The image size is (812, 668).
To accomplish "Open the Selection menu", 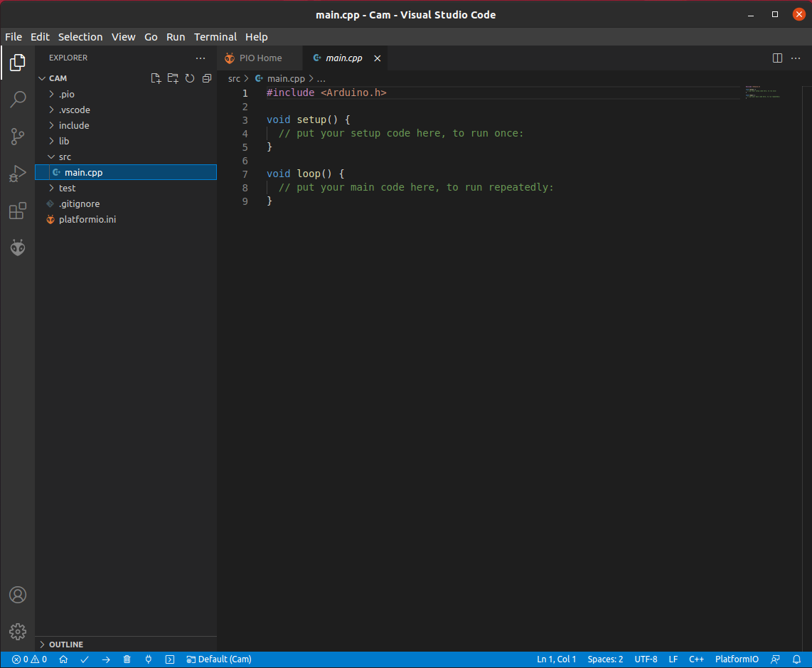I will (80, 37).
